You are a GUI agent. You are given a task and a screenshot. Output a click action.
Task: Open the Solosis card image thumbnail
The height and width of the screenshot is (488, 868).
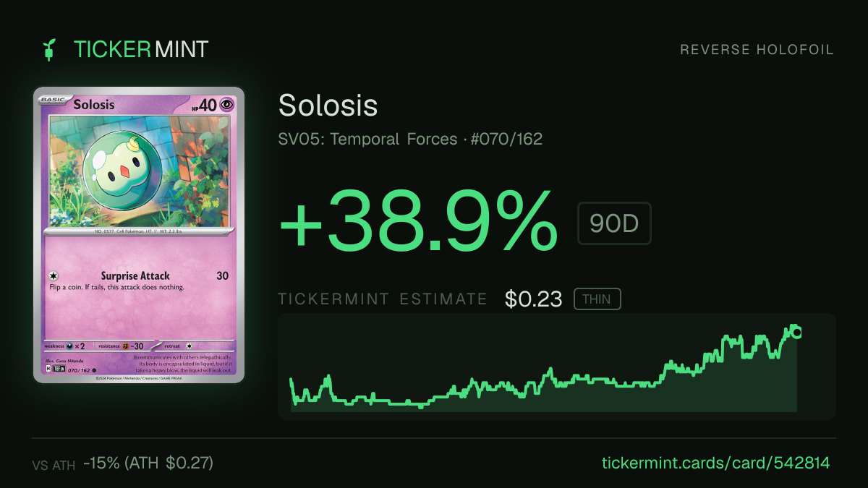pos(139,235)
